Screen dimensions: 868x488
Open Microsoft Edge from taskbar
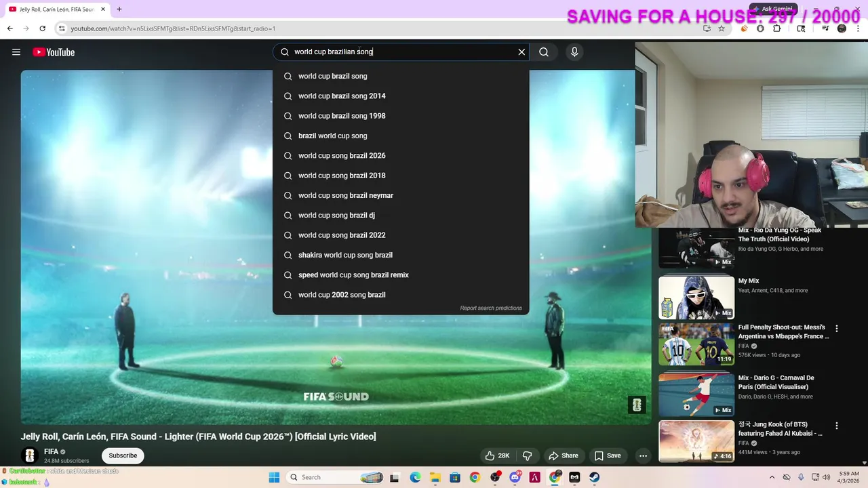pos(415,477)
